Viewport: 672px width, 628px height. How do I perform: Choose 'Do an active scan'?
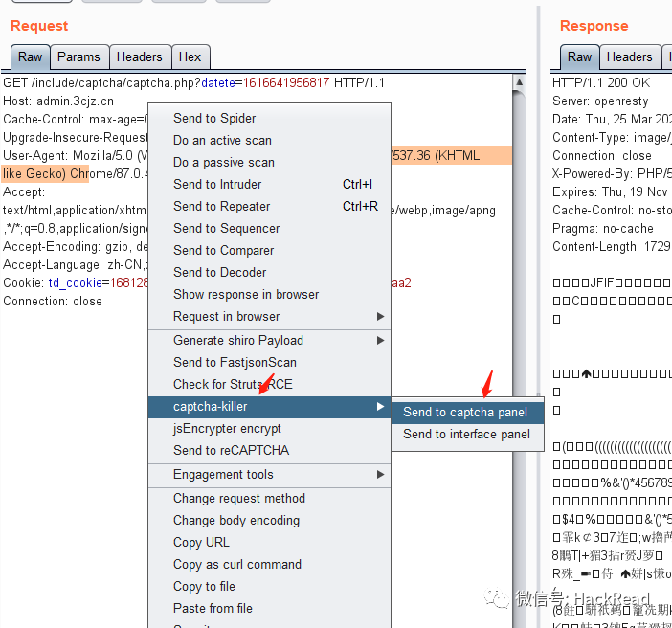[x=222, y=140]
